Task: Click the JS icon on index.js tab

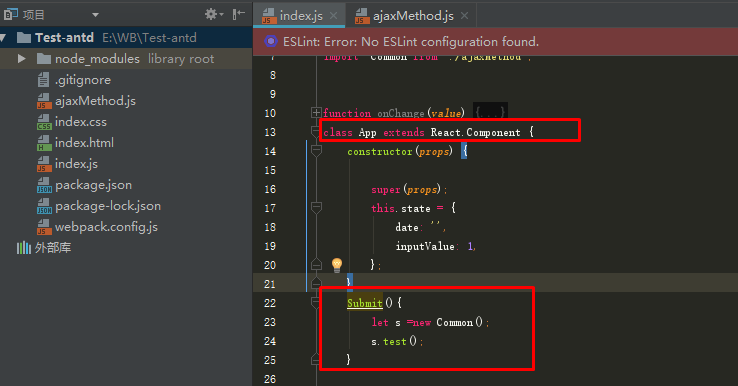Action: [x=269, y=16]
